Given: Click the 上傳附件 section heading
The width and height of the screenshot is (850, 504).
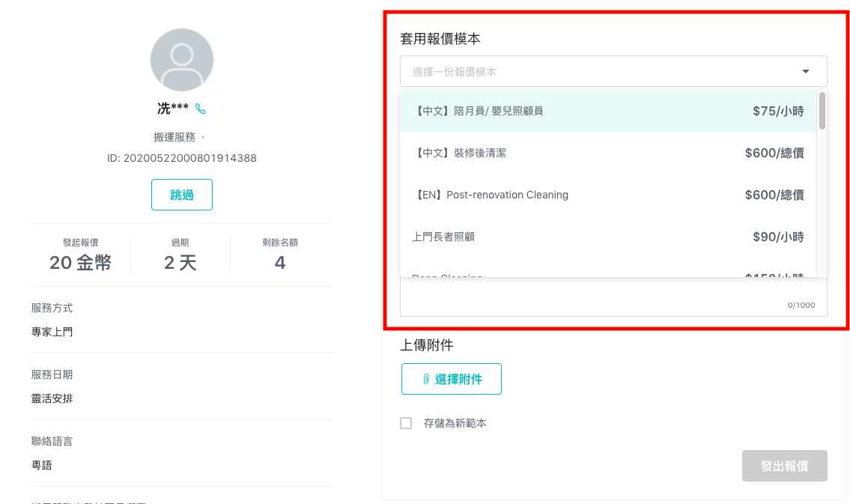Looking at the screenshot, I should (x=427, y=345).
